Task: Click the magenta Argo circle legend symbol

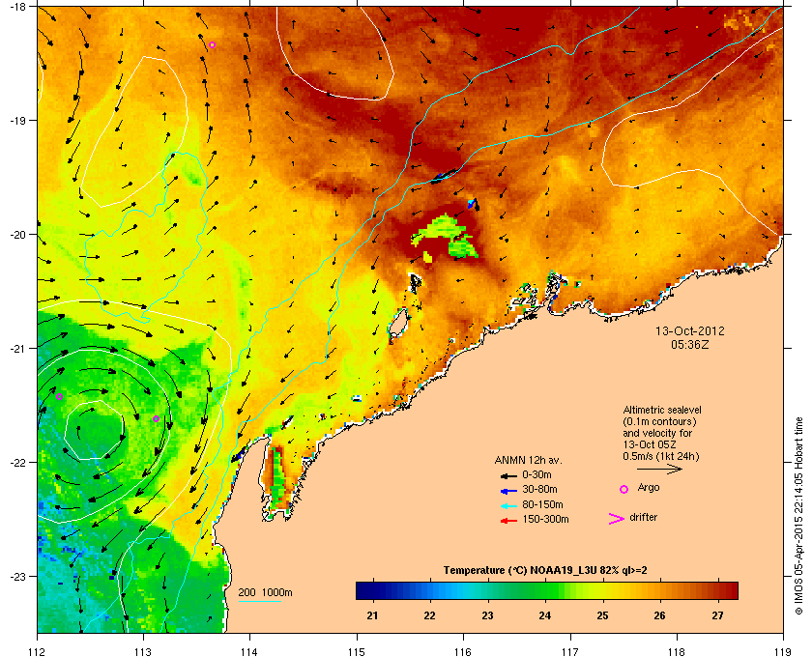Action: tap(624, 489)
